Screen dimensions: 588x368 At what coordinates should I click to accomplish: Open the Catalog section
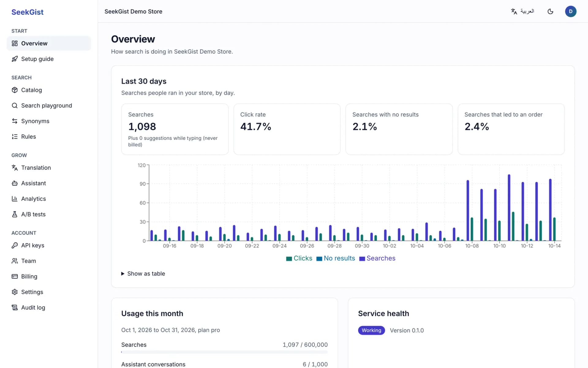[x=49, y=90]
